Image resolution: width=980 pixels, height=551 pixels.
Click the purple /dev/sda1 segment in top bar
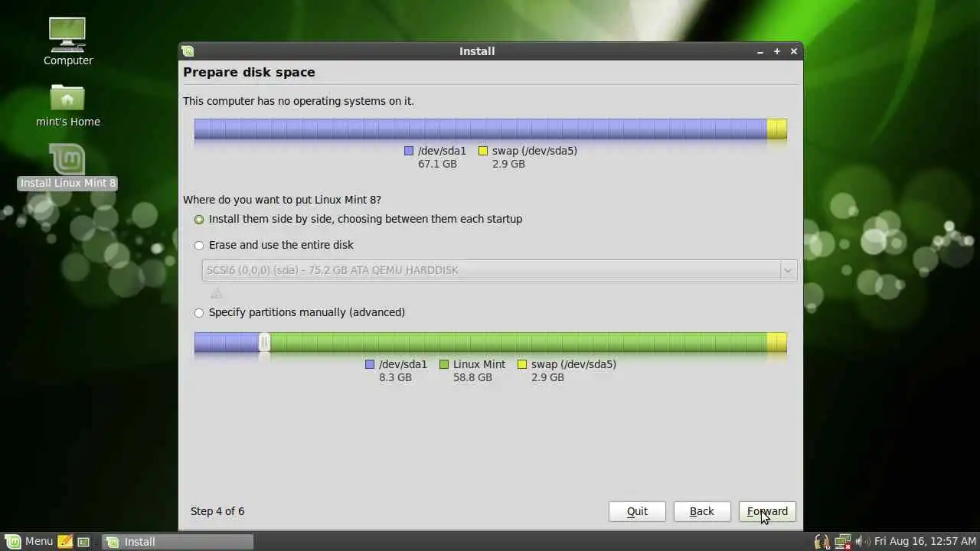pyautogui.click(x=480, y=129)
